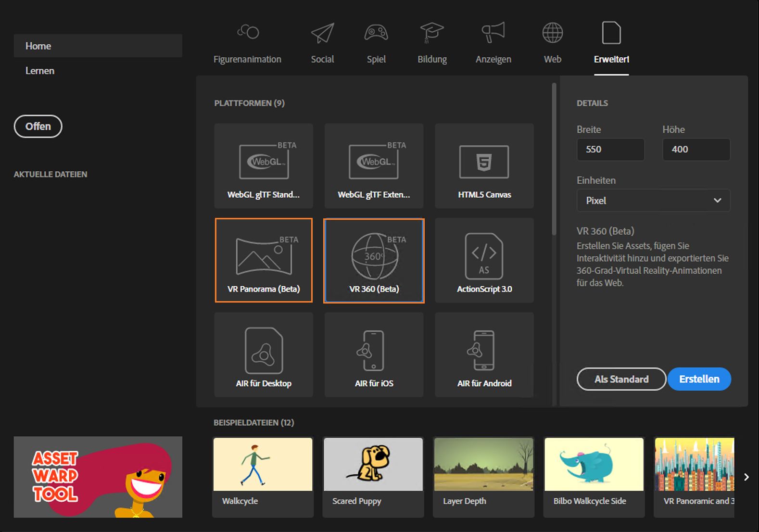Pick the VR Panorama (Beta) platform tile
759x532 pixels.
tap(264, 260)
